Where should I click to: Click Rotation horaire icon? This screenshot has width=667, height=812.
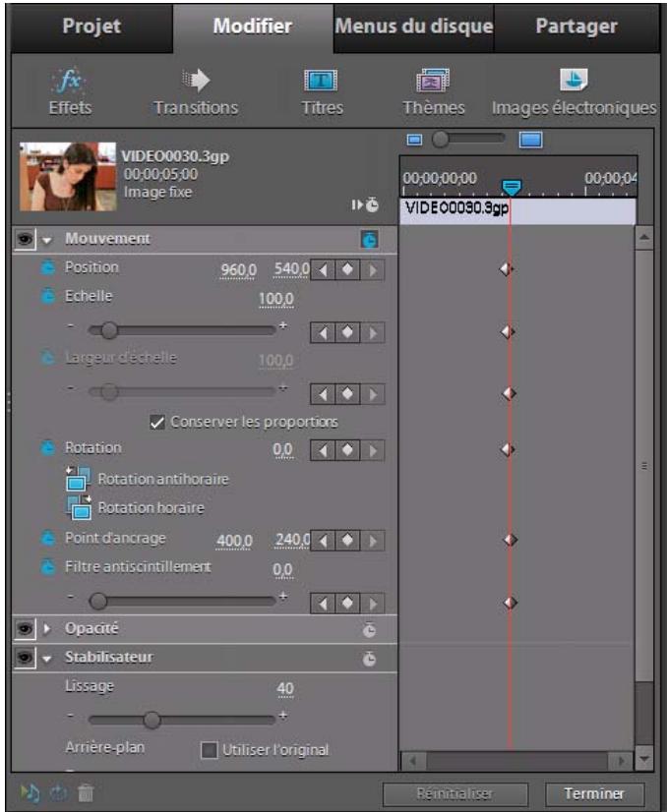79,507
